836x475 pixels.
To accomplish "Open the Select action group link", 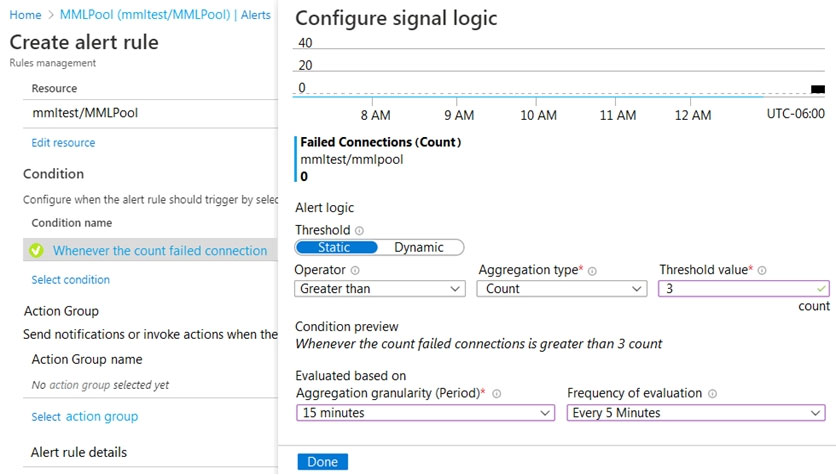I will tap(85, 416).
